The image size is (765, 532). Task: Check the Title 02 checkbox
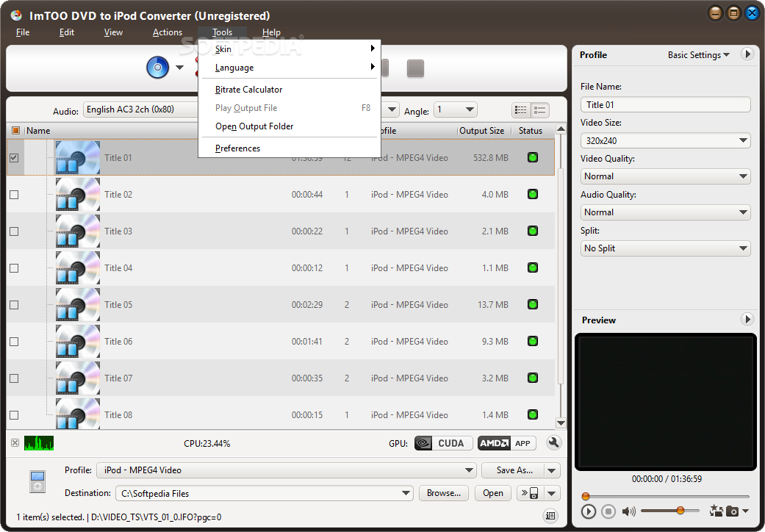click(14, 195)
